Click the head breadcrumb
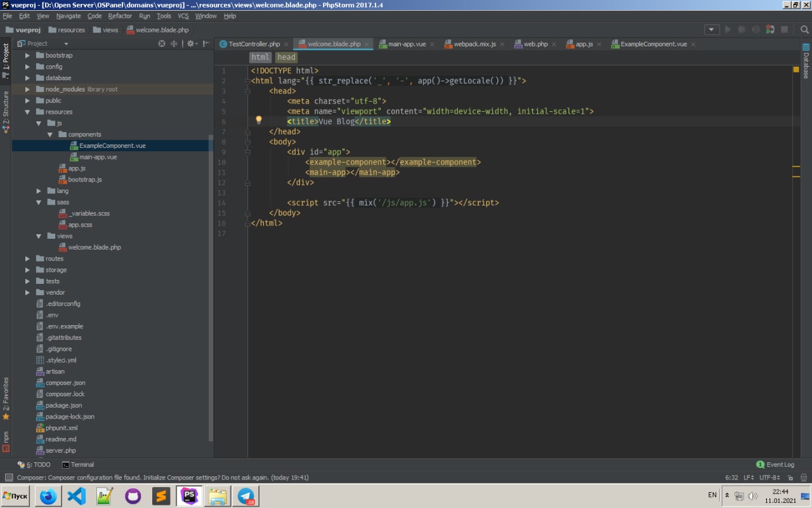Image resolution: width=812 pixels, height=508 pixels. click(x=286, y=57)
